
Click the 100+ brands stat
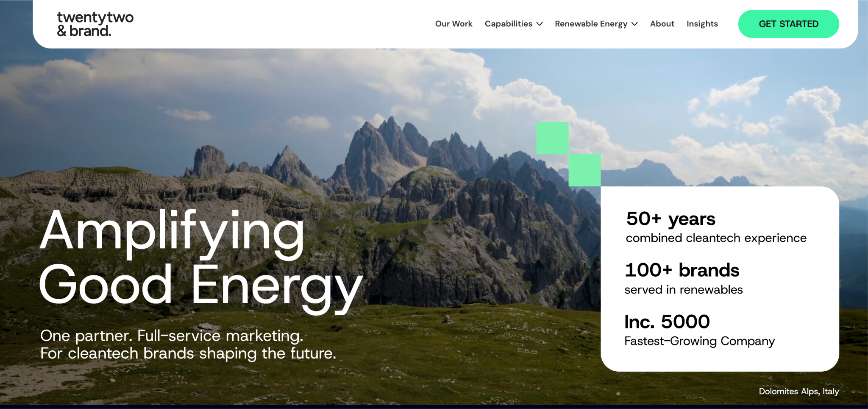click(x=682, y=270)
